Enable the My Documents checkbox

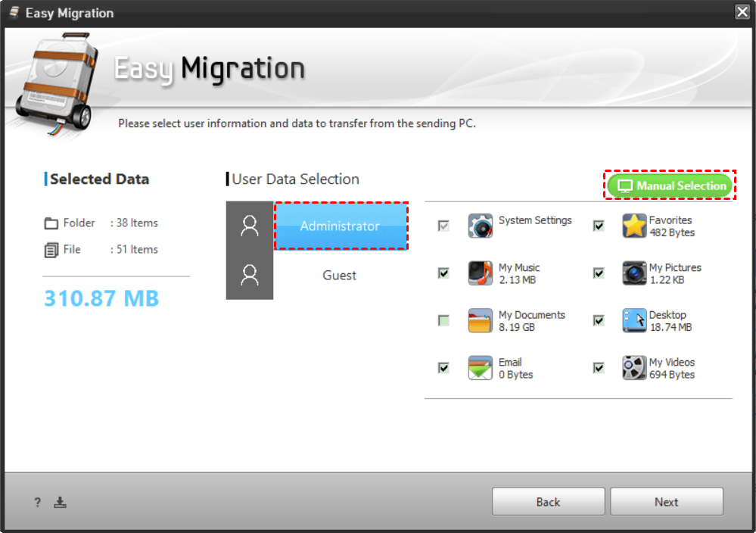click(444, 321)
